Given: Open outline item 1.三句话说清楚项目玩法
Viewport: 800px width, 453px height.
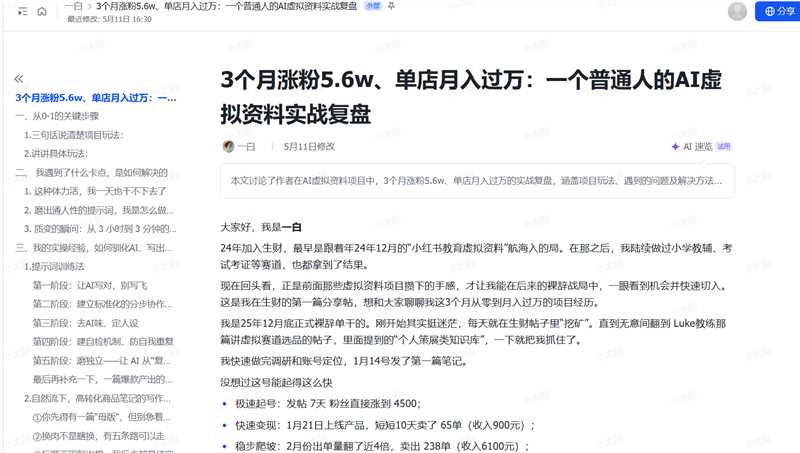Looking at the screenshot, I should 73,135.
